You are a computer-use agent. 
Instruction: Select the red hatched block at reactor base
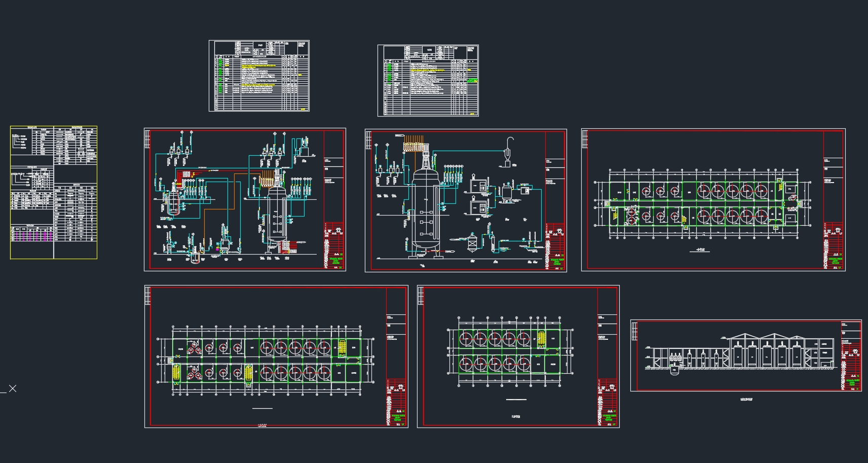288,247
